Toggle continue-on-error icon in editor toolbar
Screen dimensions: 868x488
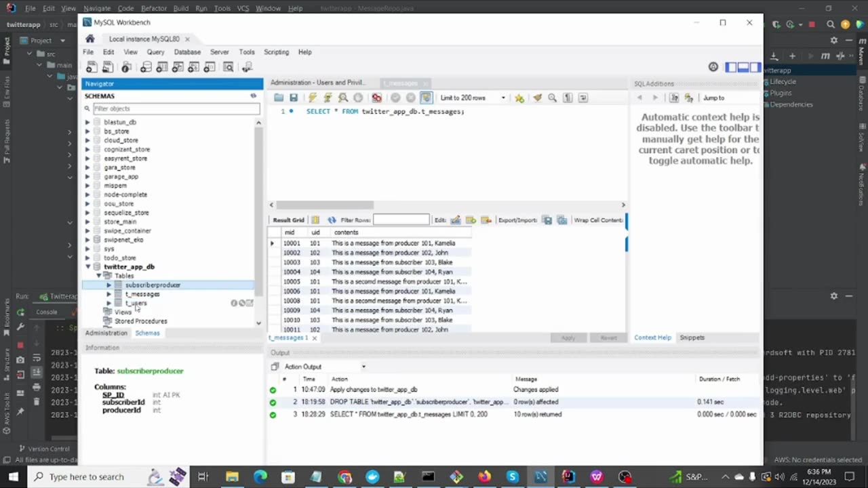pyautogui.click(x=377, y=98)
